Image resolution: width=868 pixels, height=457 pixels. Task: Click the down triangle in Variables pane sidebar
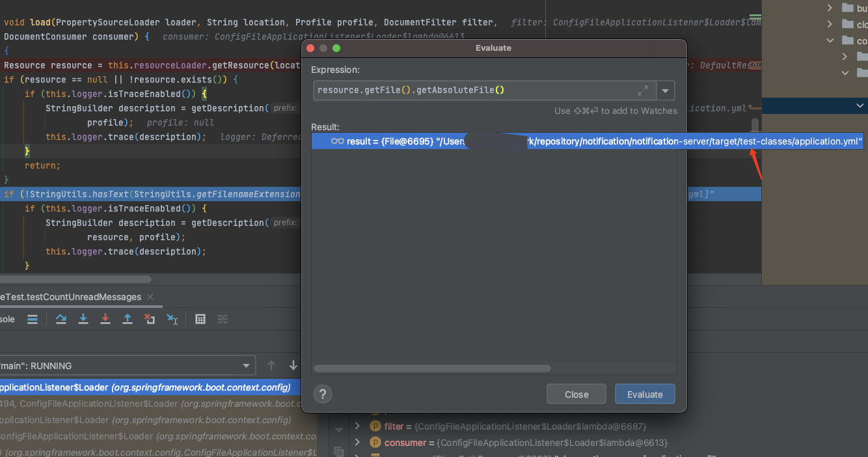click(x=338, y=430)
